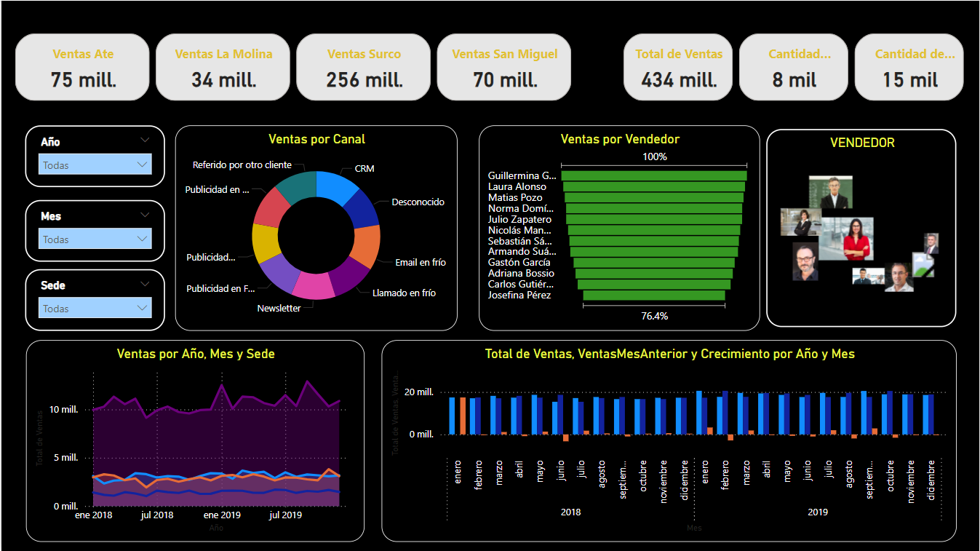Click the Publicidad en F... label
This screenshot has height=551, width=980.
(x=221, y=288)
